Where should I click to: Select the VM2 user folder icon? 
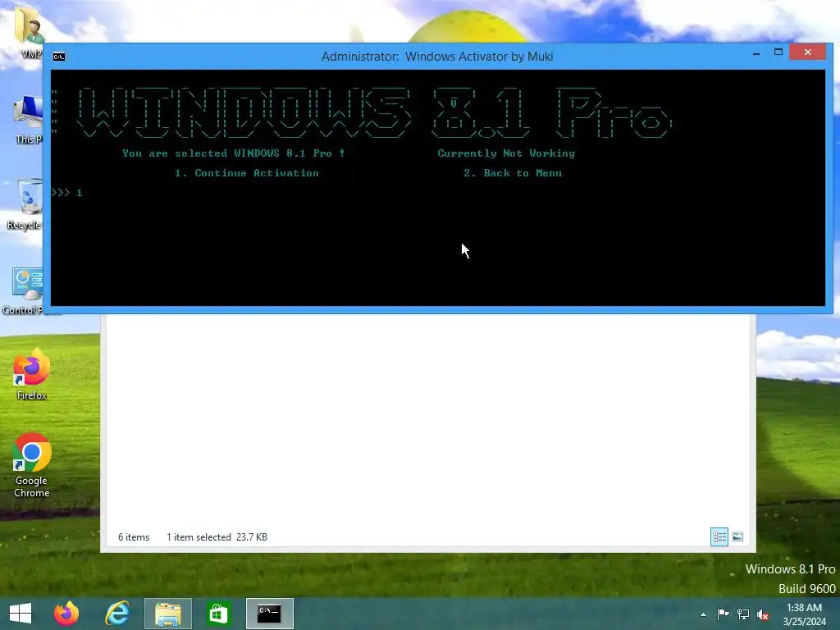(x=29, y=32)
